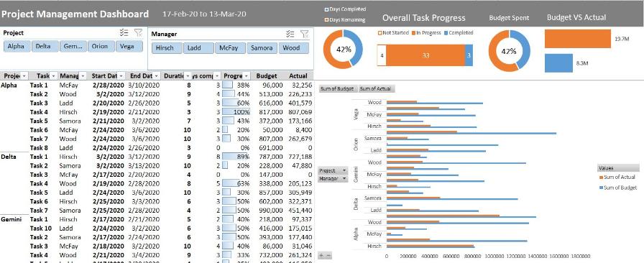
Task: Click the days completed 42% donut chart
Action: (344, 50)
